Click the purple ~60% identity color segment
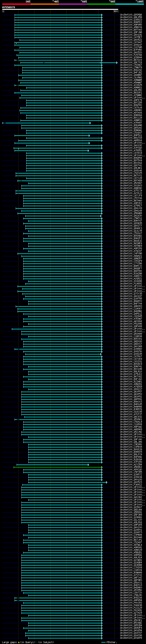Image resolution: width=146 pixels, height=644 pixels. point(73,4)
